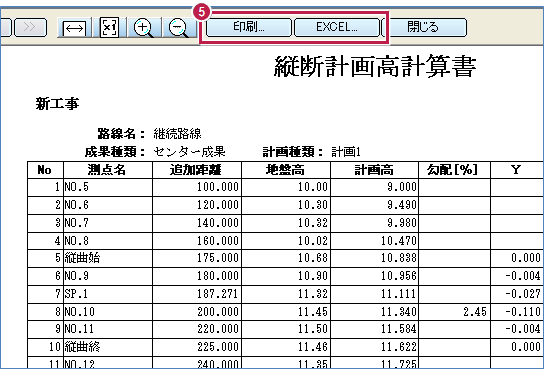Click 計画種類： label
The width and height of the screenshot is (544, 369).
[x=293, y=152]
